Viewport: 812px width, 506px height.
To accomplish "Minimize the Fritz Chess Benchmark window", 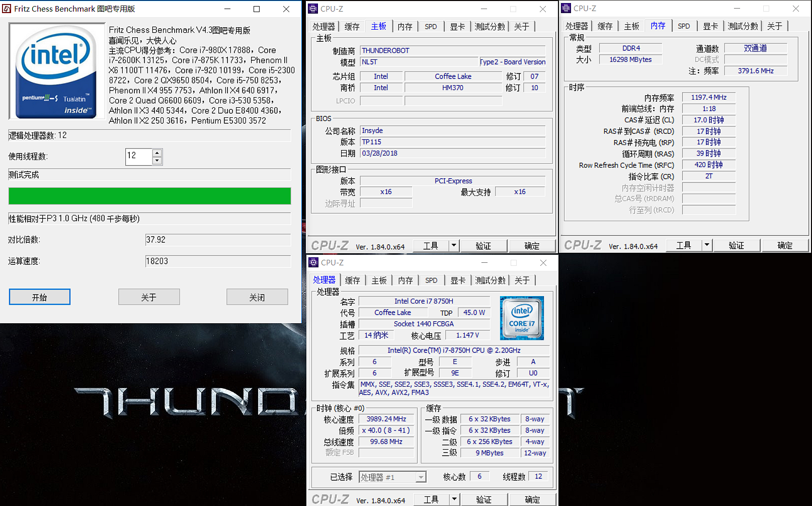I will (227, 9).
